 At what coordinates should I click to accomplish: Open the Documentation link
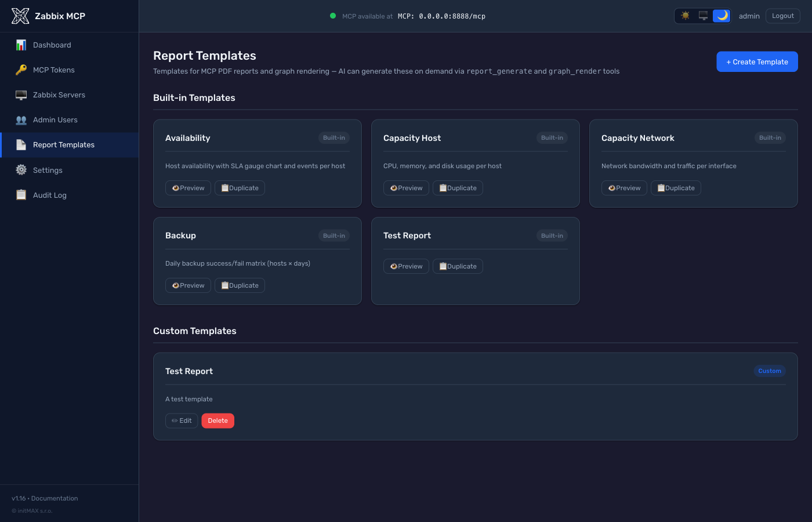tap(56, 498)
